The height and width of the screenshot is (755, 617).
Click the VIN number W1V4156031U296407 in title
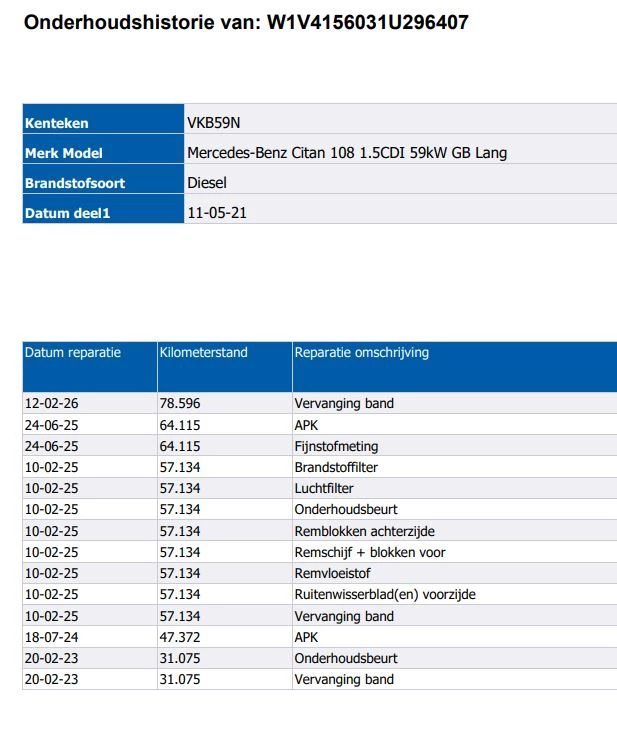(x=368, y=22)
